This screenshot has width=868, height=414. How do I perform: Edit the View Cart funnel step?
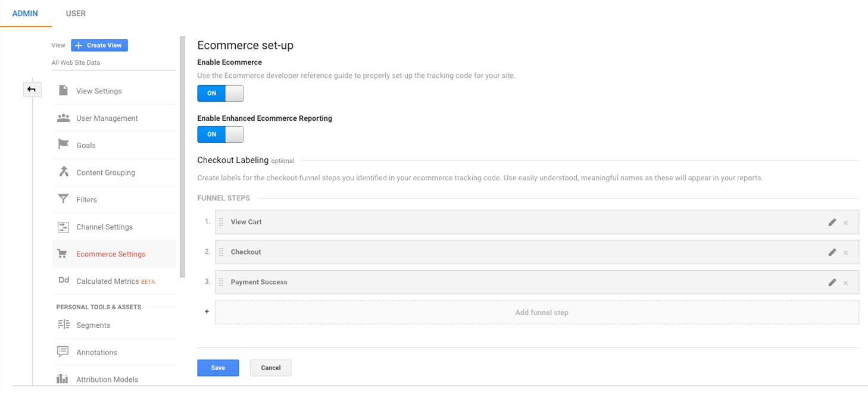pyautogui.click(x=832, y=222)
